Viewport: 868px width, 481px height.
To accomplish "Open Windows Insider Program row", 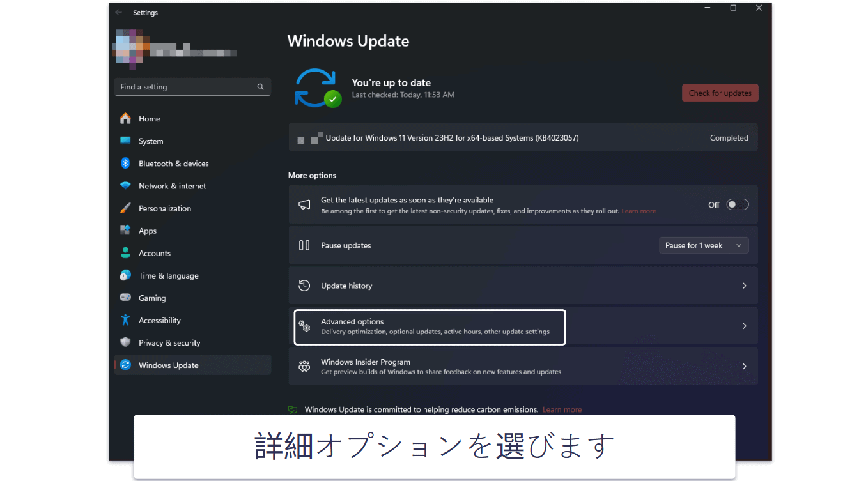I will (523, 367).
